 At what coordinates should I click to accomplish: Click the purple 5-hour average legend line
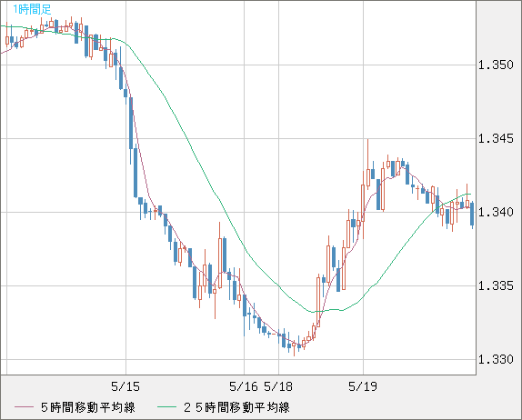click(x=24, y=407)
